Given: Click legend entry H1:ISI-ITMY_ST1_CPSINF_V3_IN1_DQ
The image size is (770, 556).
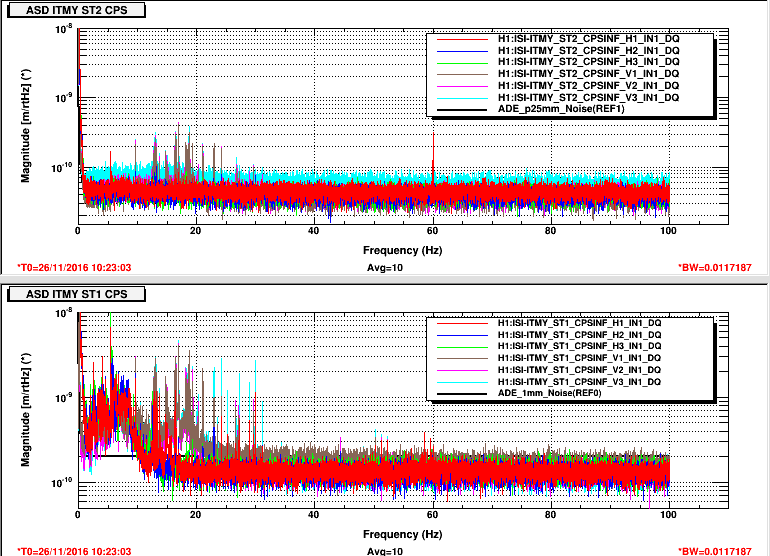Looking at the screenshot, I should tap(579, 381).
